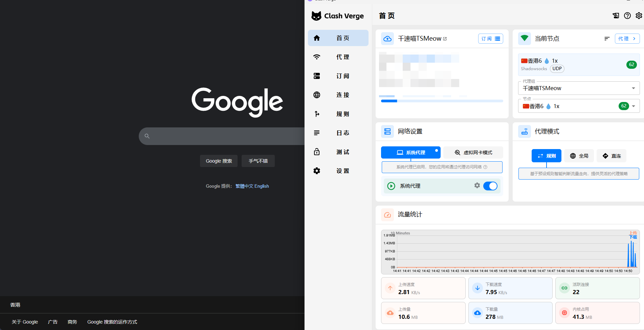This screenshot has width=644, height=330.
Task: Click the UDP tag on node card
Action: point(557,68)
